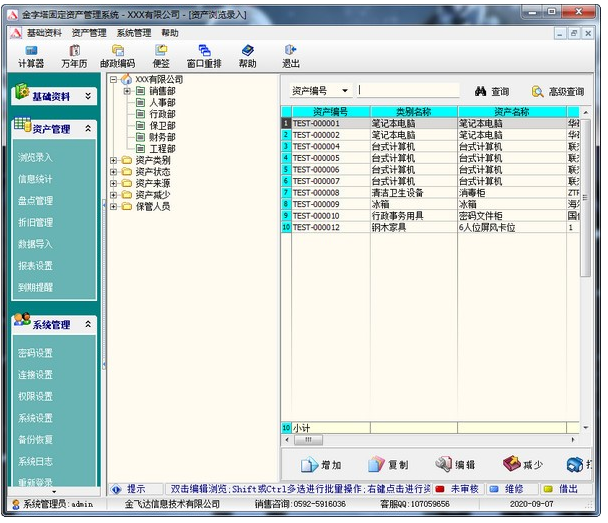Click the 窗口重排 window rearrange icon

[x=204, y=56]
